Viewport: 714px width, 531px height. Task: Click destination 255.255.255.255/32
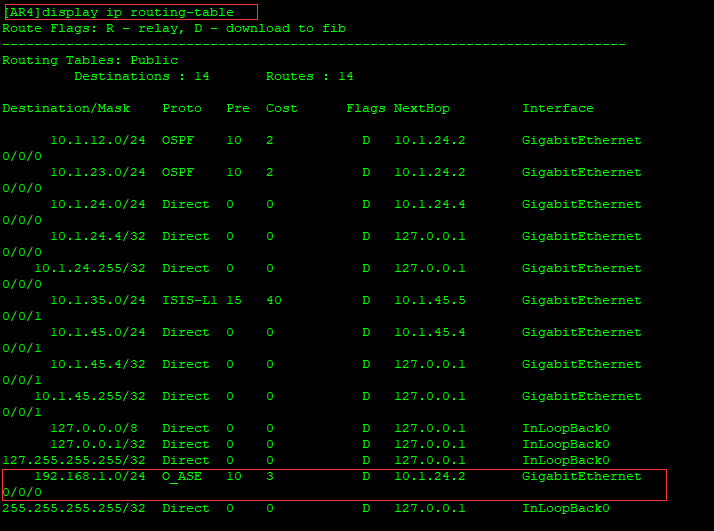pos(74,508)
